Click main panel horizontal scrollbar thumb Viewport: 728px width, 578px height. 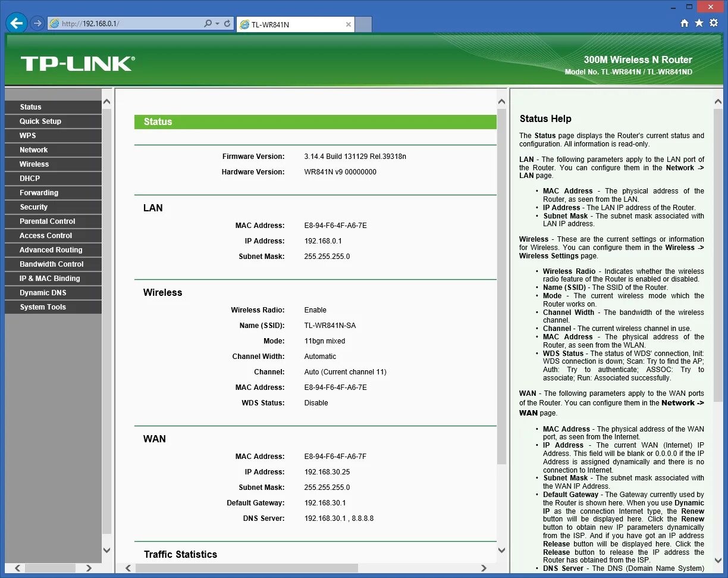(x=247, y=568)
